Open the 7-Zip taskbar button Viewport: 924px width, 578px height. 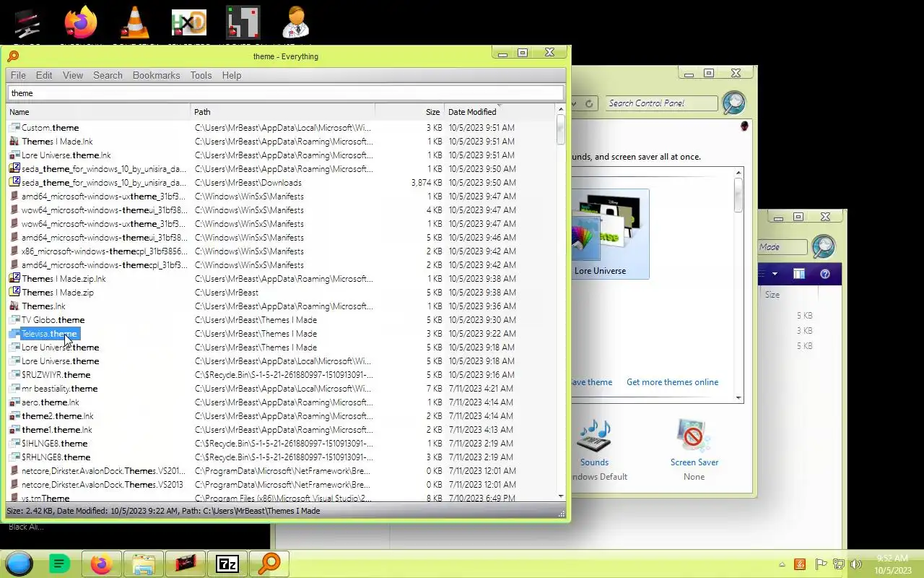(x=227, y=564)
